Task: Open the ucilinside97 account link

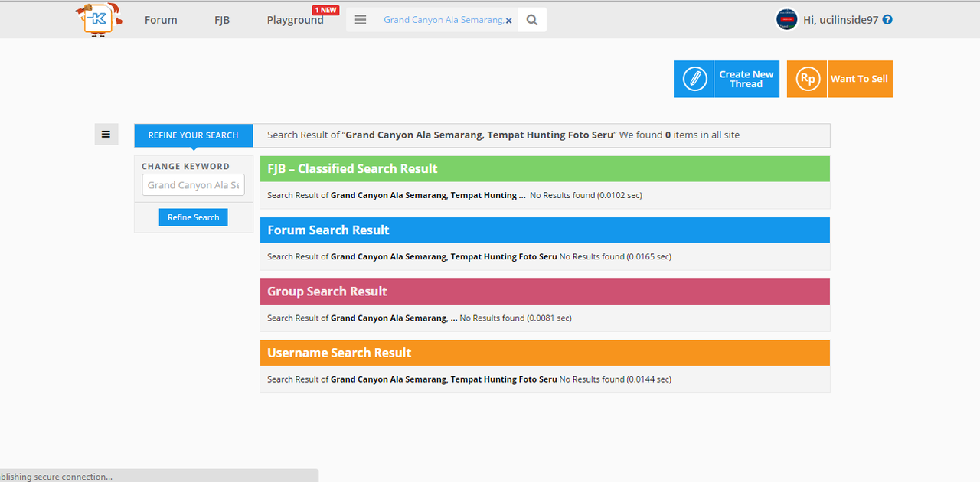Action: [841, 20]
